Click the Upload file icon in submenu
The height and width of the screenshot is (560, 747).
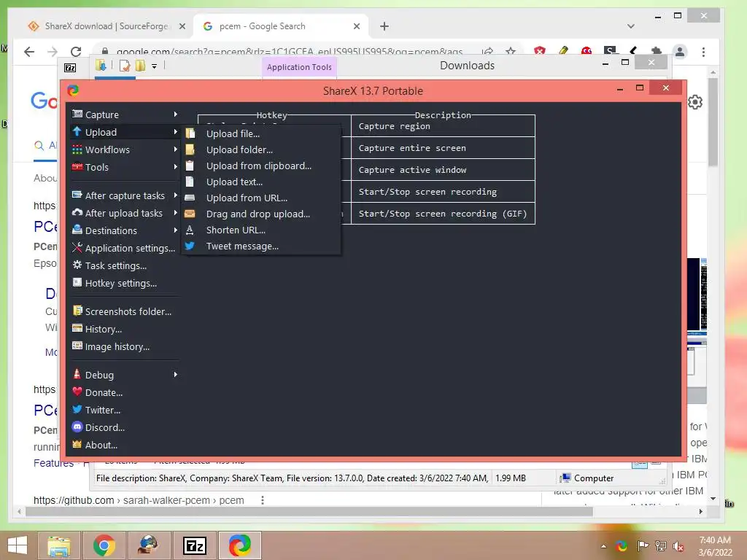(190, 133)
